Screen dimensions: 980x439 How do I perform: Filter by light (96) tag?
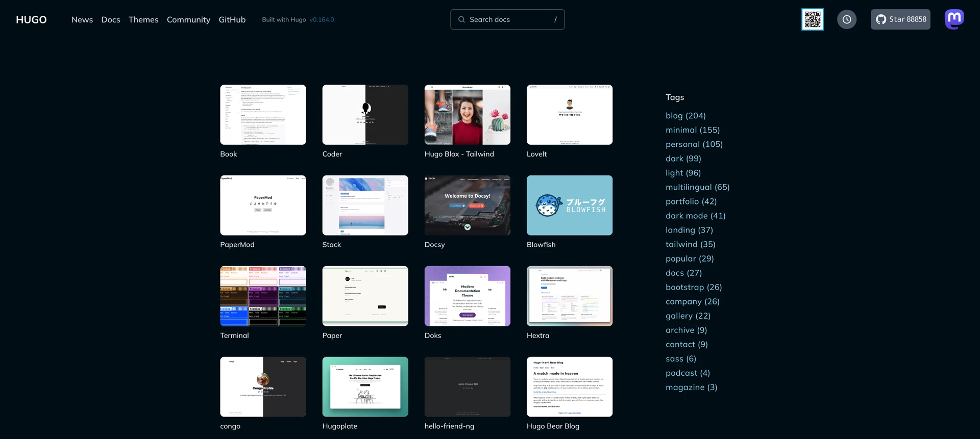683,173
